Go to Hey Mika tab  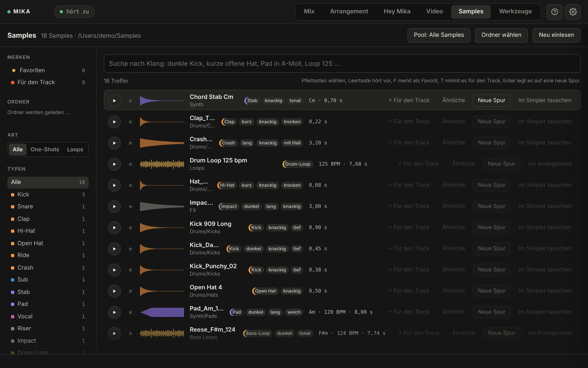pos(397,11)
